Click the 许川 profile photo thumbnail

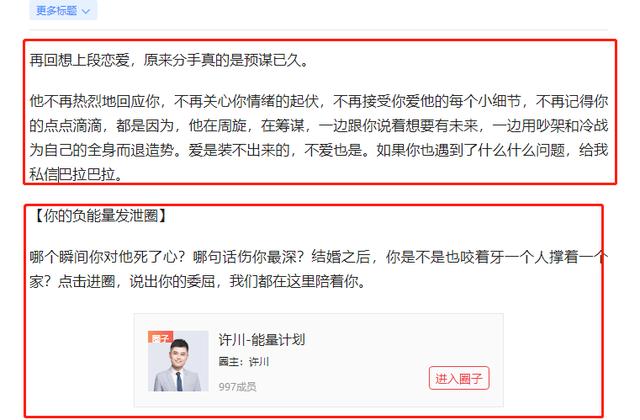178,361
